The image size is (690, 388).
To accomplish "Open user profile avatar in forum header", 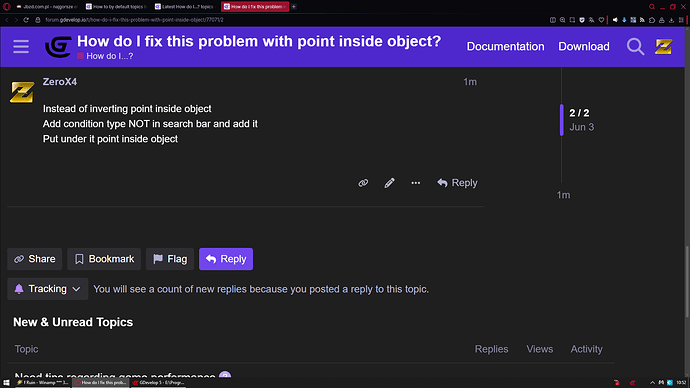I will click(x=663, y=46).
